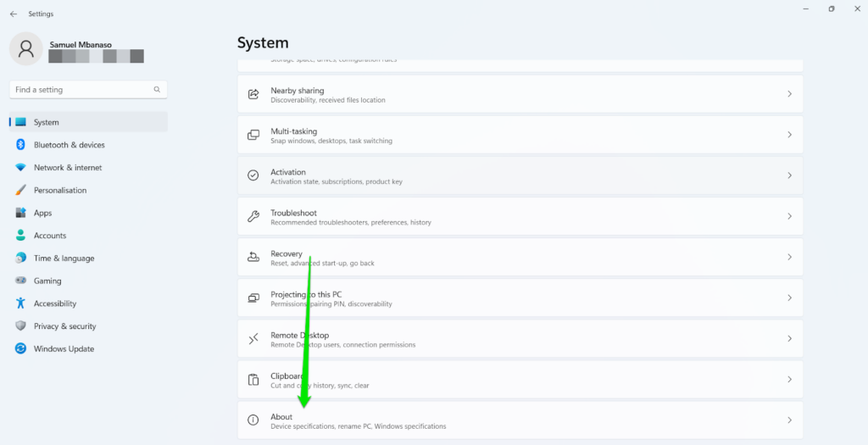Click the Windows Update sidebar icon
Viewport: 868px width, 445px height.
[x=20, y=348]
